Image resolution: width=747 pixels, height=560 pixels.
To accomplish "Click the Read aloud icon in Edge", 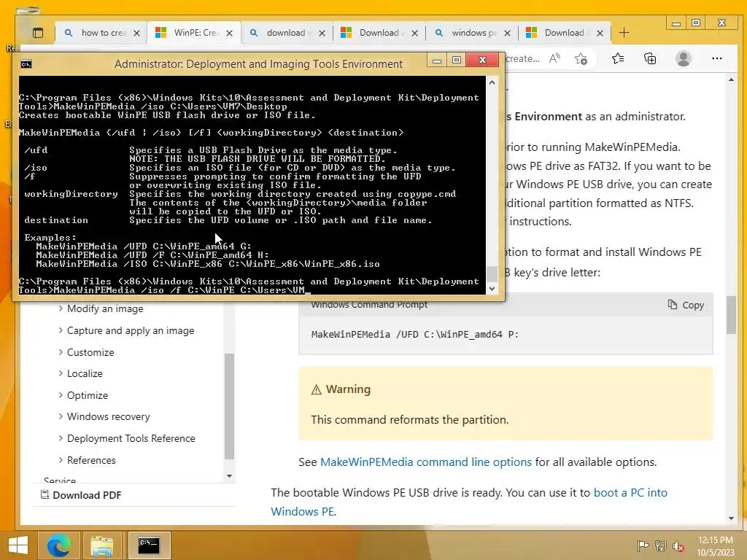I will [554, 58].
